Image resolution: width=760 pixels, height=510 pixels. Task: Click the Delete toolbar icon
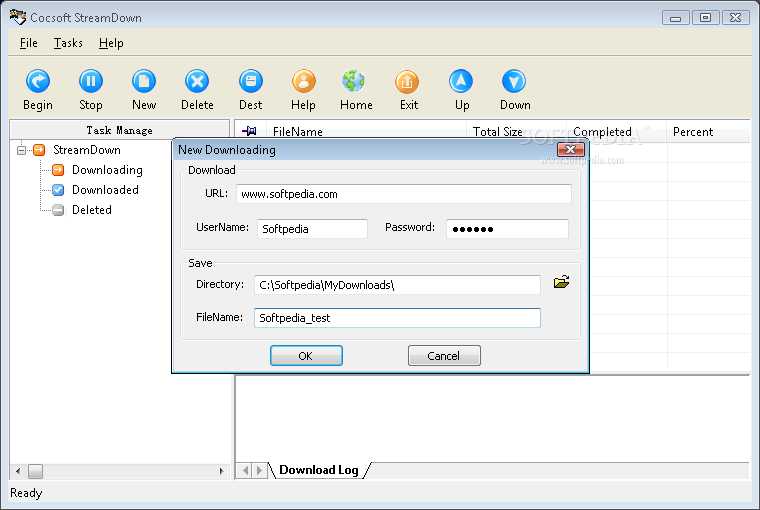(197, 81)
